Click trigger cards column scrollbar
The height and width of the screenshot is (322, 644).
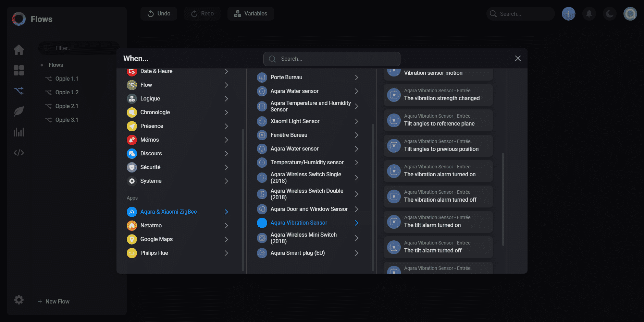click(503, 199)
